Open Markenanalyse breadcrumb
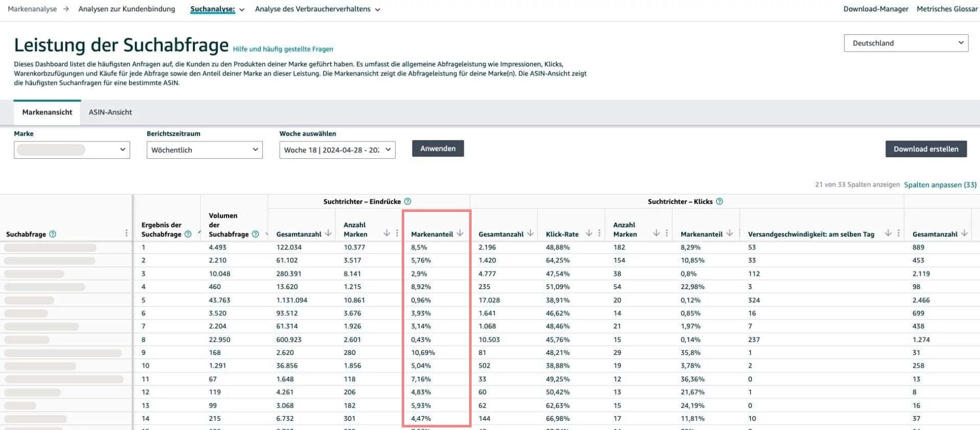The height and width of the screenshot is (430, 980). (32, 9)
